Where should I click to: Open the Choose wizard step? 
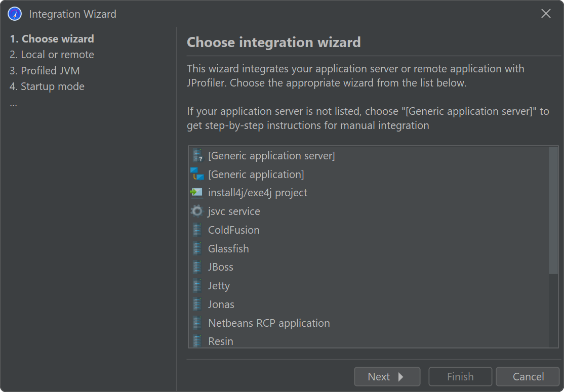52,39
